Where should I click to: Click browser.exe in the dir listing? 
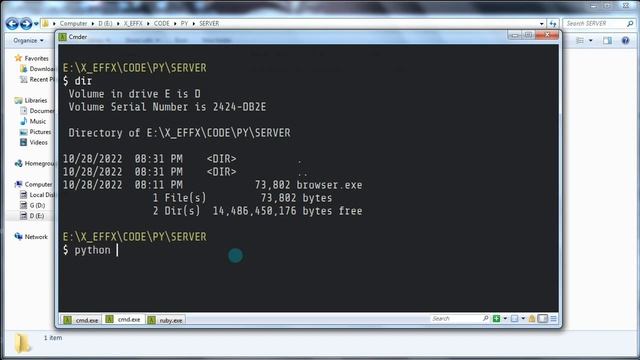click(329, 185)
